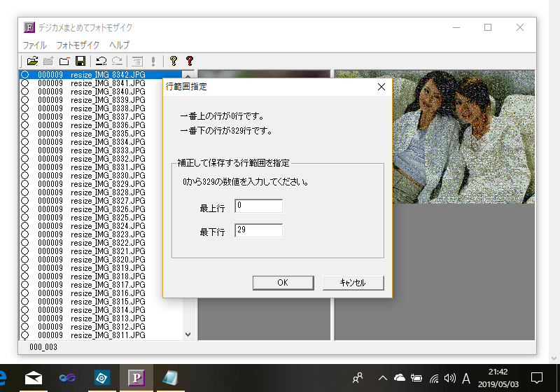The height and width of the screenshot is (392, 560).
Task: Open the ファイル menu
Action: (x=35, y=45)
